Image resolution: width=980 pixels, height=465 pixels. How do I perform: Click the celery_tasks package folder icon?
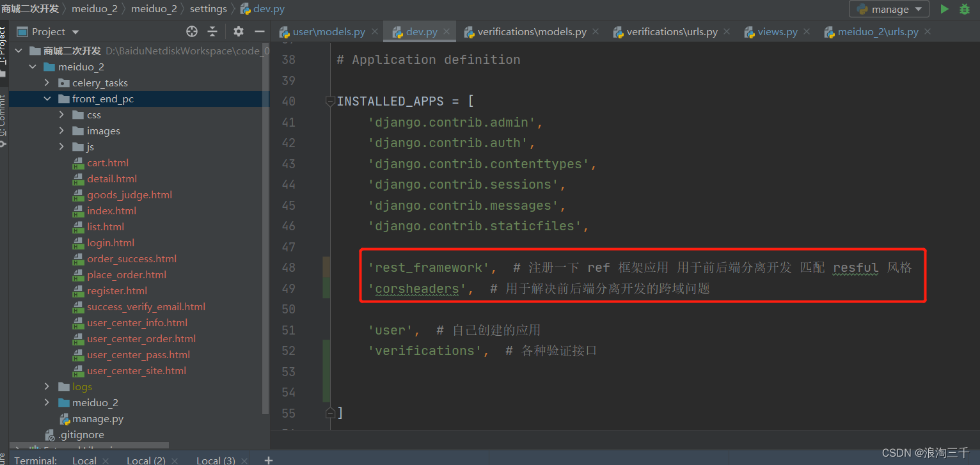[x=63, y=83]
